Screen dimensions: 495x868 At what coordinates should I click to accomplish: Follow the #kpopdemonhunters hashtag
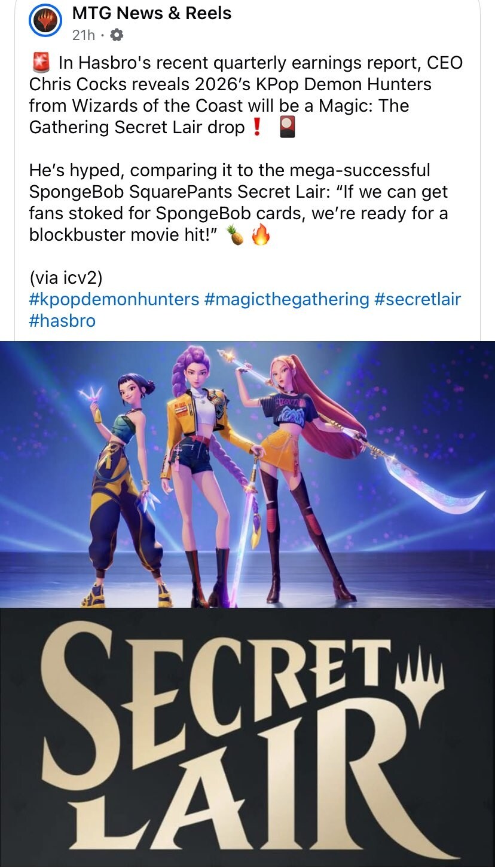114,299
